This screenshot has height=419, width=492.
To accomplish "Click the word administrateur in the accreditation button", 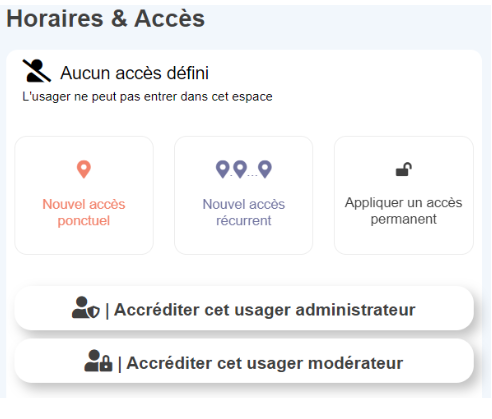I will [x=355, y=310].
